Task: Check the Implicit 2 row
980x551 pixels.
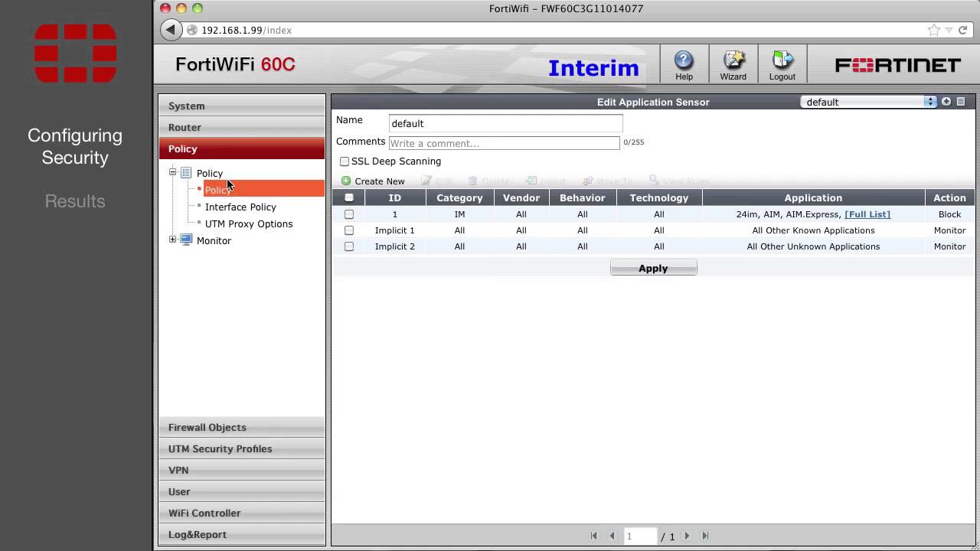Action: pyautogui.click(x=349, y=246)
